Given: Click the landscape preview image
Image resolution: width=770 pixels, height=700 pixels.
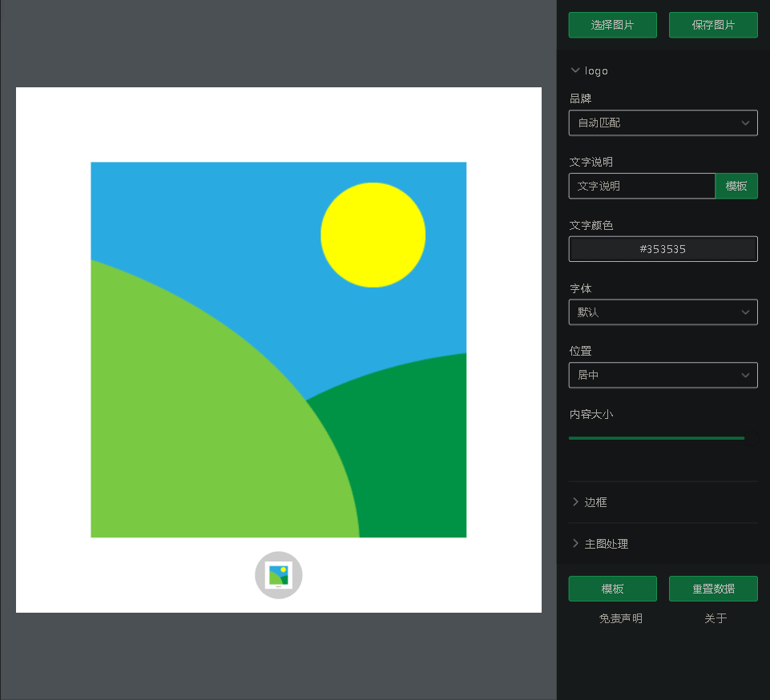Looking at the screenshot, I should [x=279, y=349].
